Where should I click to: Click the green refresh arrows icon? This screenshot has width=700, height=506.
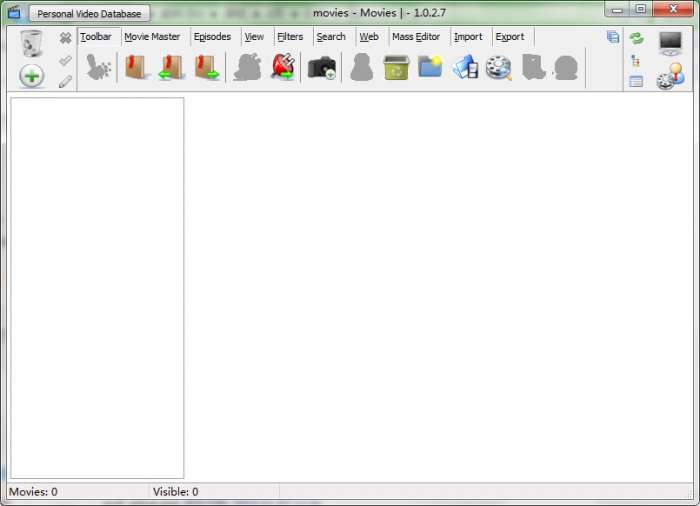point(636,38)
